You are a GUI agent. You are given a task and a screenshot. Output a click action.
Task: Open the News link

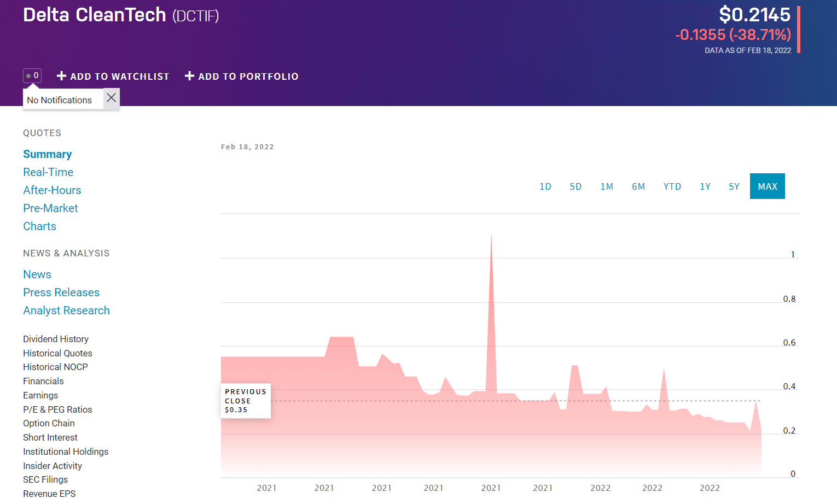pyautogui.click(x=37, y=274)
